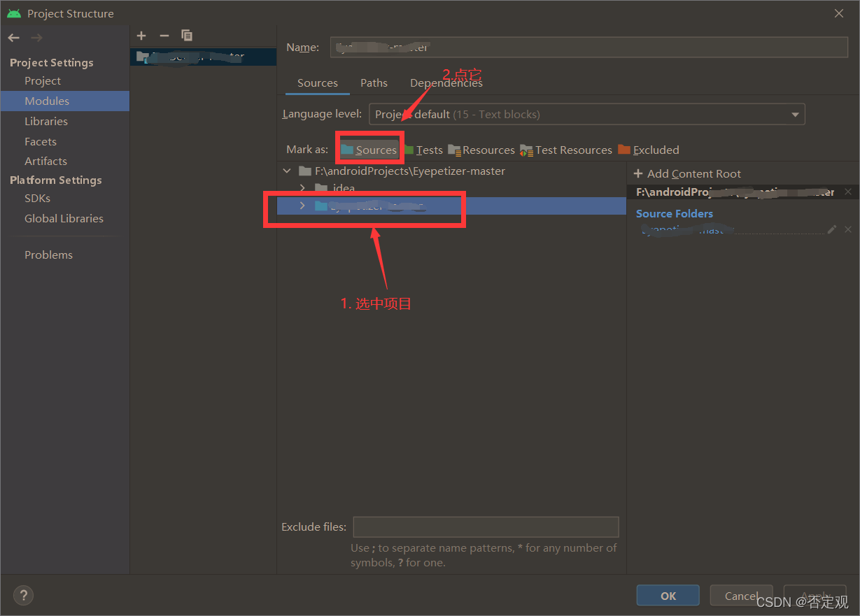Remove the content root with the X icon

point(847,191)
